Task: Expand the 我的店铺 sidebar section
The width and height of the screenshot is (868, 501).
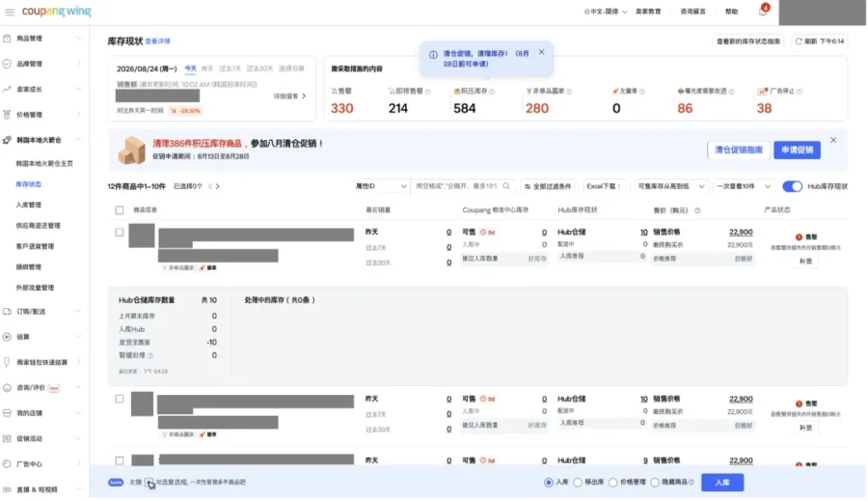Action: pos(78,413)
